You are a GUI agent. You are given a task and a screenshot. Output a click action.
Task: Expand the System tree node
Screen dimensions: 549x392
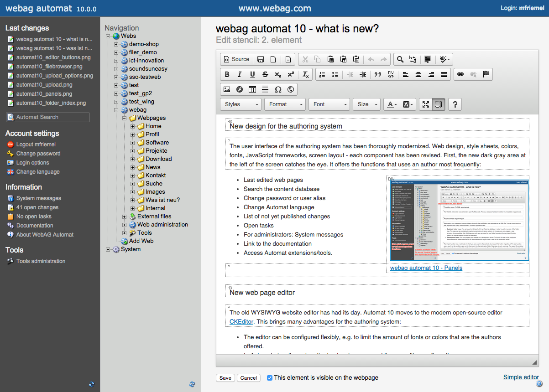pos(108,249)
